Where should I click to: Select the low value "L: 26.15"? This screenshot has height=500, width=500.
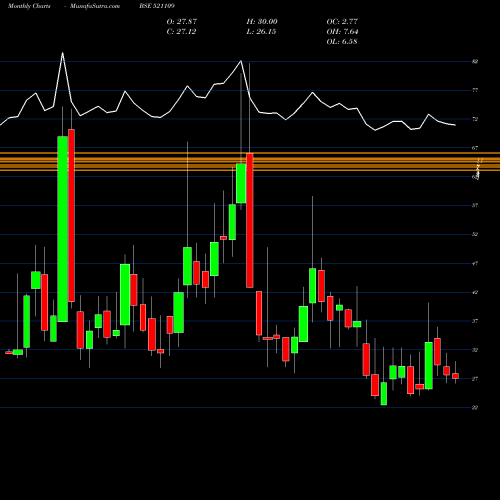point(261,32)
